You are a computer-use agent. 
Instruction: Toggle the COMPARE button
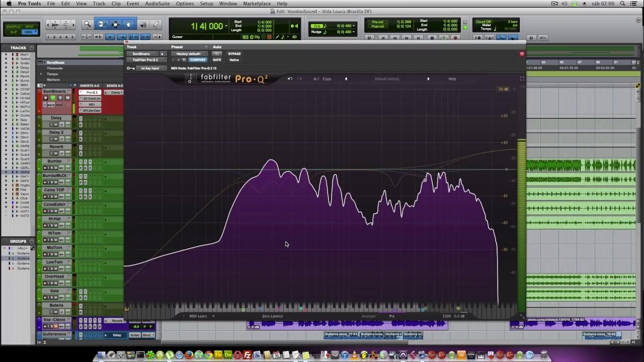[198, 60]
